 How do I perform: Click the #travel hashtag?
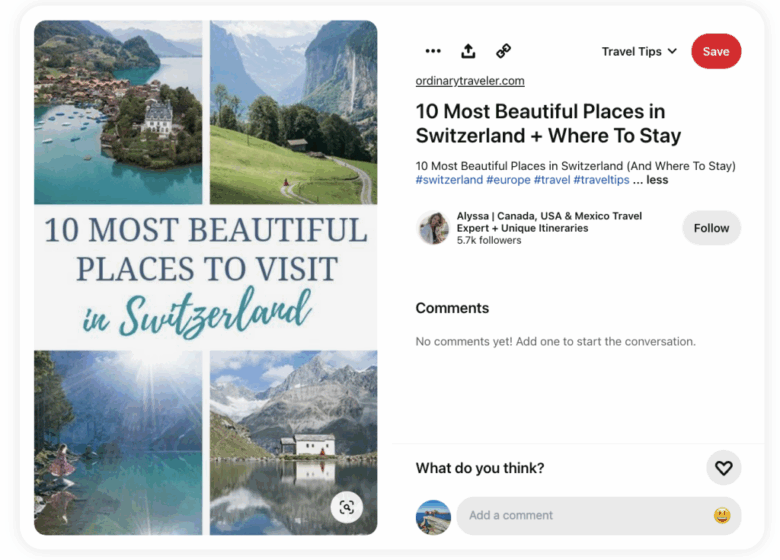coord(551,180)
